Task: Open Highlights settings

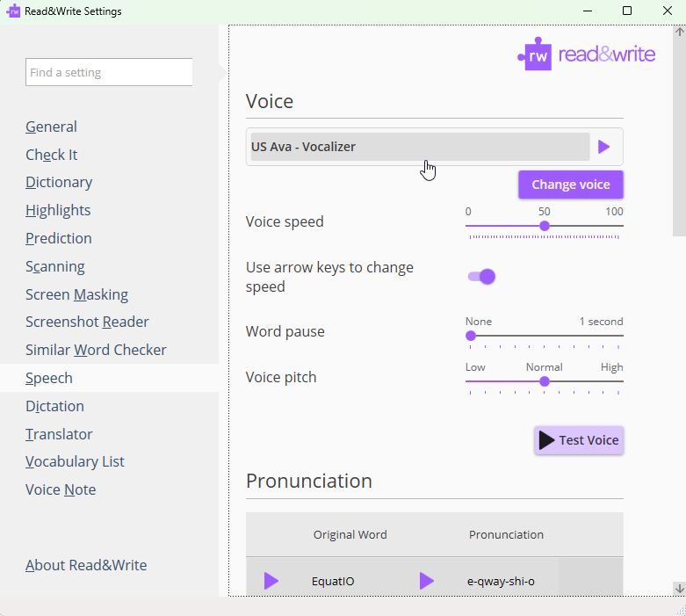Action: pyautogui.click(x=58, y=210)
